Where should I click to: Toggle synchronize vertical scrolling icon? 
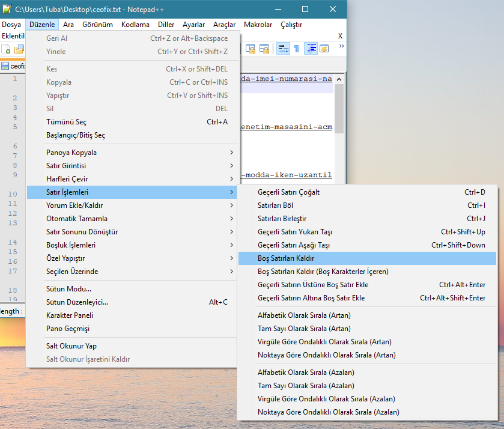tap(250, 49)
